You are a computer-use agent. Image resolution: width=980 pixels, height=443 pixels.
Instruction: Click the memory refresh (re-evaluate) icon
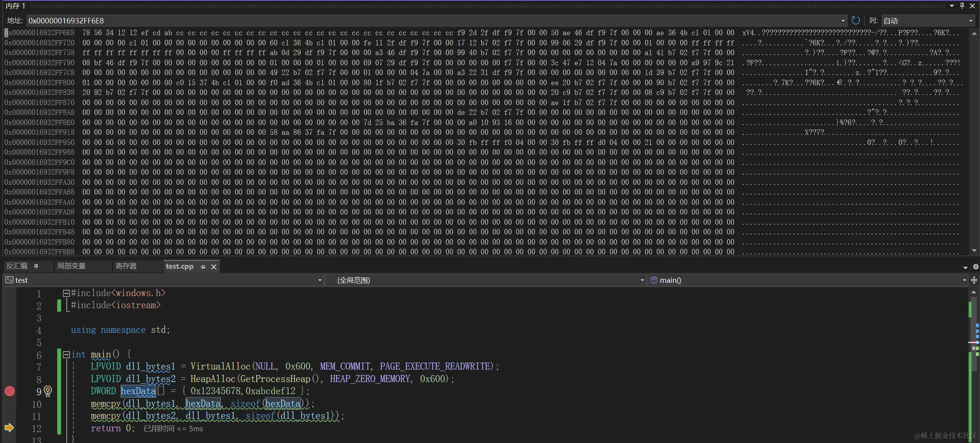click(x=855, y=20)
